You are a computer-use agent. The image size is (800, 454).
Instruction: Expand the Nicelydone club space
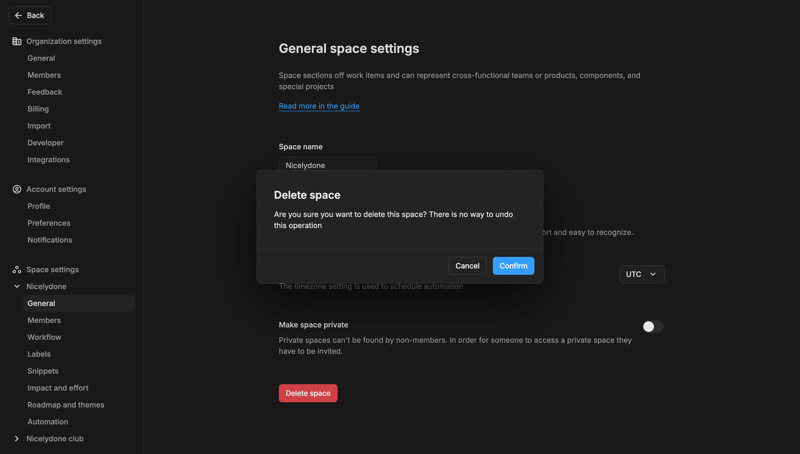[x=17, y=439]
